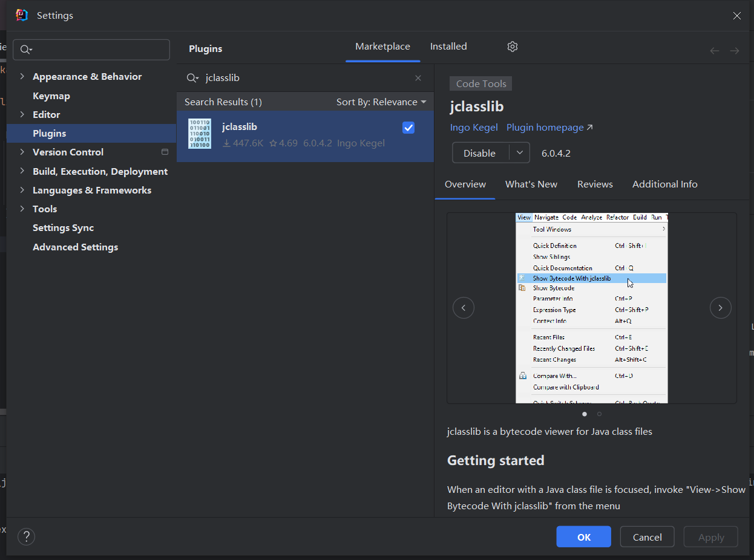Click the Cancel button

coord(647,537)
